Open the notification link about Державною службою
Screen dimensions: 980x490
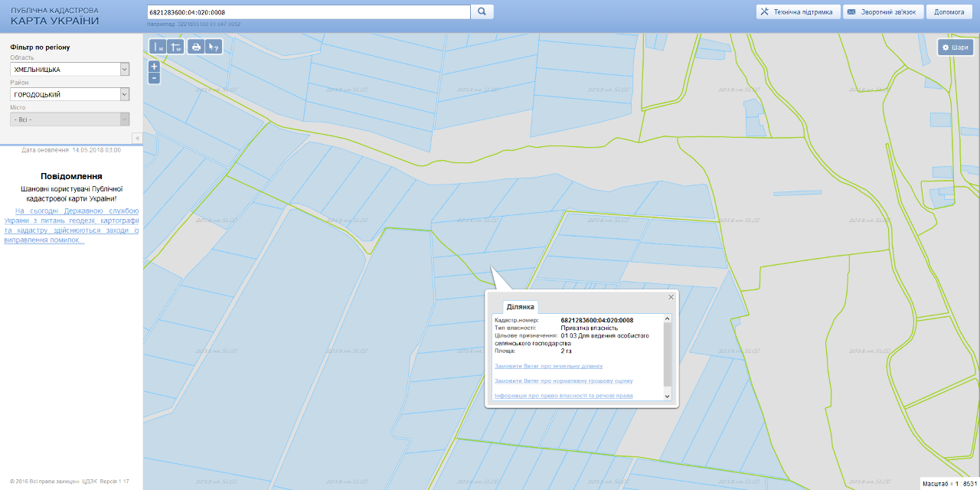click(71, 225)
